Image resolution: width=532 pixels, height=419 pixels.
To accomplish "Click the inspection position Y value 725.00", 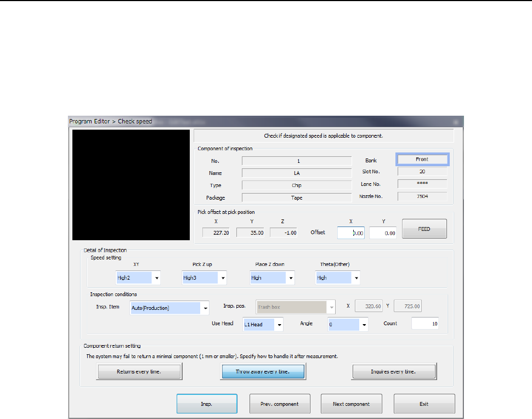I will [408, 306].
